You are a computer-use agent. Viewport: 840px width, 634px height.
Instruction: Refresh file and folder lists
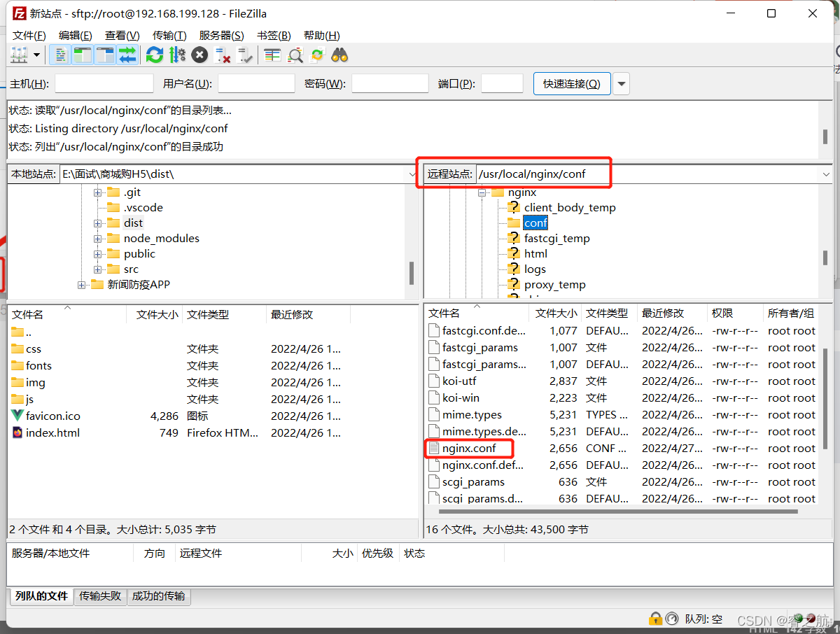pos(155,55)
